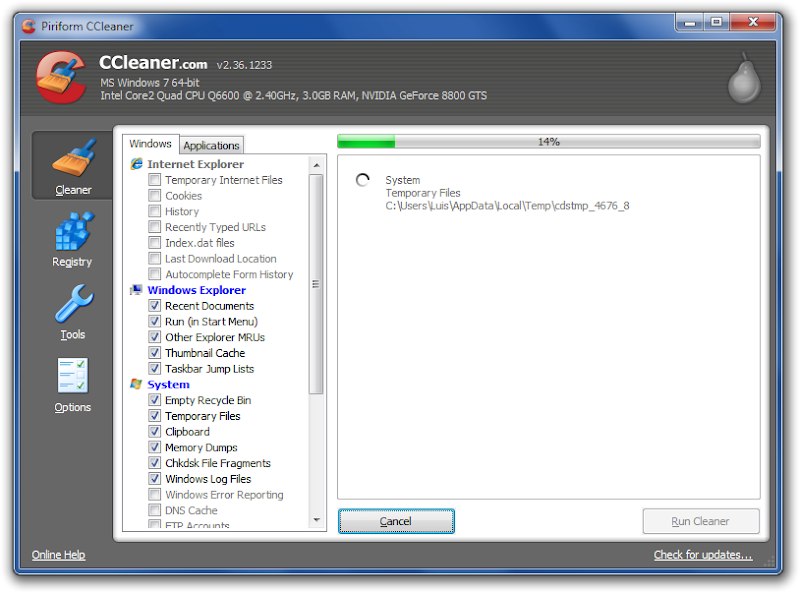Image resolution: width=800 pixels, height=594 pixels.
Task: Open the Cleaner section in sidebar
Action: pyautogui.click(x=72, y=165)
